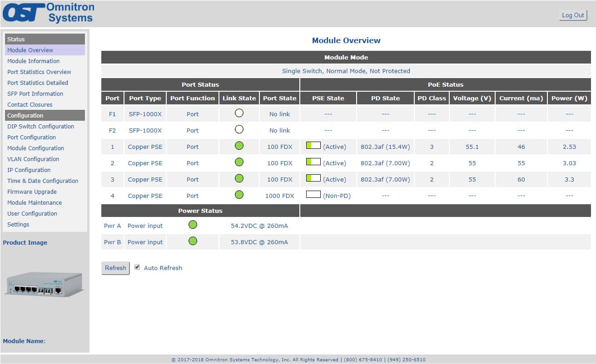Click the Pwr A row label

point(112,226)
